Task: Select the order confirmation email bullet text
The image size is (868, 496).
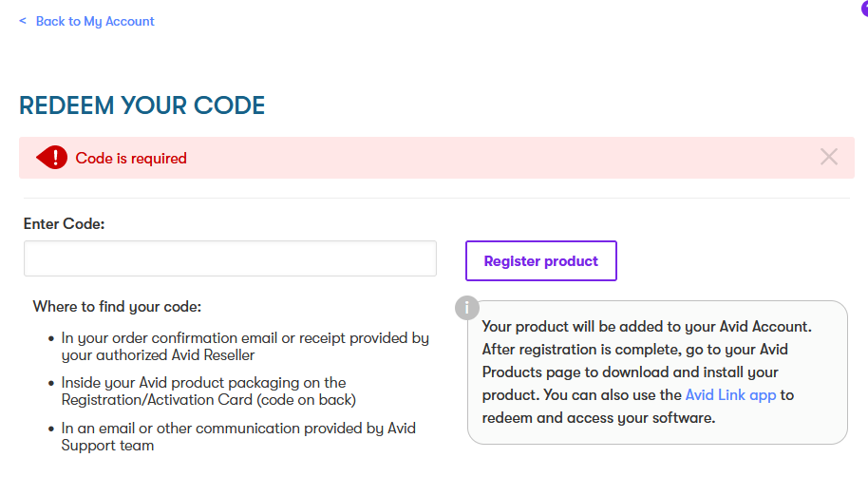Action: point(245,337)
